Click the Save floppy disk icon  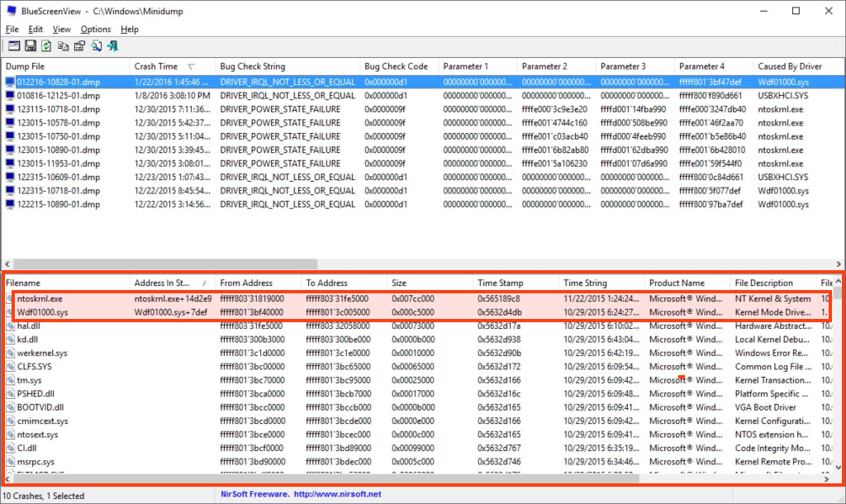point(31,46)
